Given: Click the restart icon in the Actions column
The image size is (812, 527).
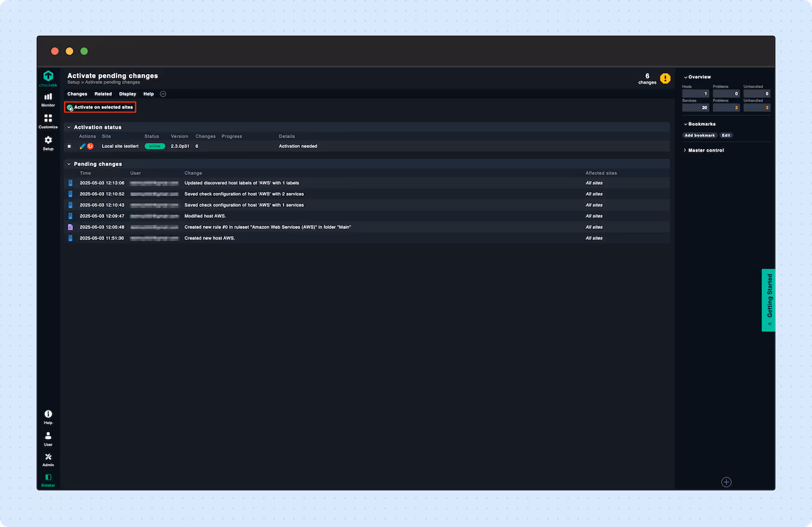Looking at the screenshot, I should click(91, 146).
